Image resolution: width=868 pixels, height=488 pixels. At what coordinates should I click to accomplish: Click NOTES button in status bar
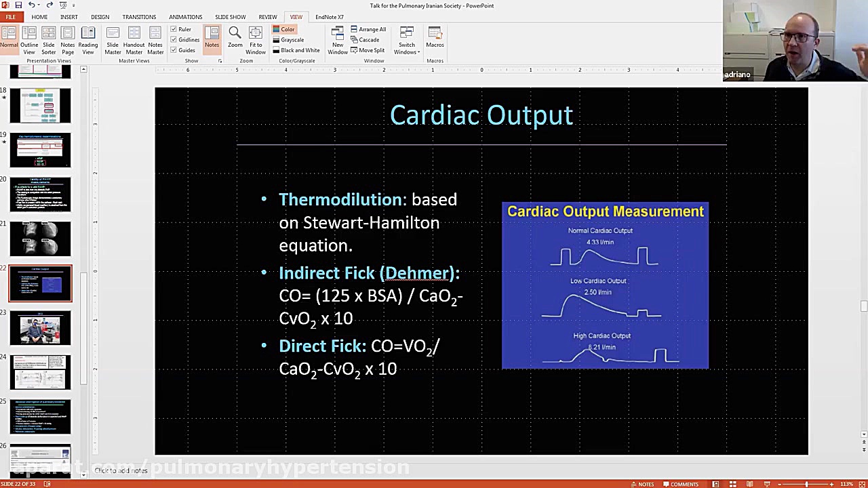[x=642, y=484]
